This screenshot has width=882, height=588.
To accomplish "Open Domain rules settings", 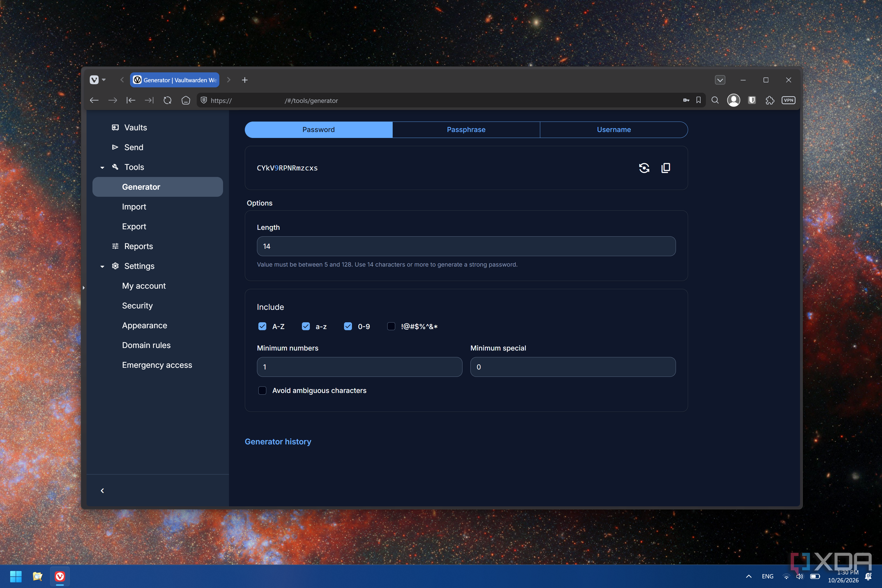I will 146,345.
